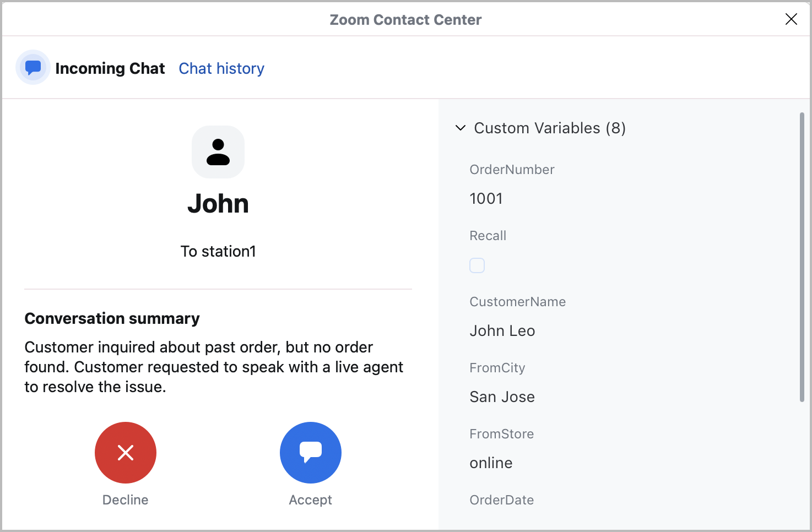The width and height of the screenshot is (812, 532).
Task: Select the chat bubble inside the Accept button
Action: [x=310, y=452]
